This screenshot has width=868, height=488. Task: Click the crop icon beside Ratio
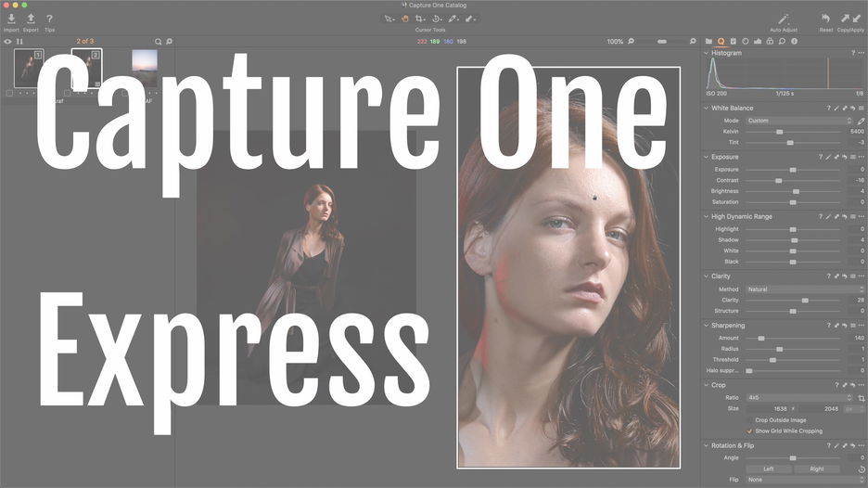tap(862, 398)
